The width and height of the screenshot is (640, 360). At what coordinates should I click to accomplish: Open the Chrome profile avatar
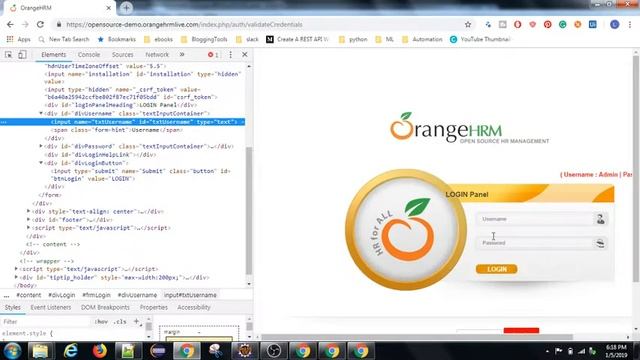point(615,24)
